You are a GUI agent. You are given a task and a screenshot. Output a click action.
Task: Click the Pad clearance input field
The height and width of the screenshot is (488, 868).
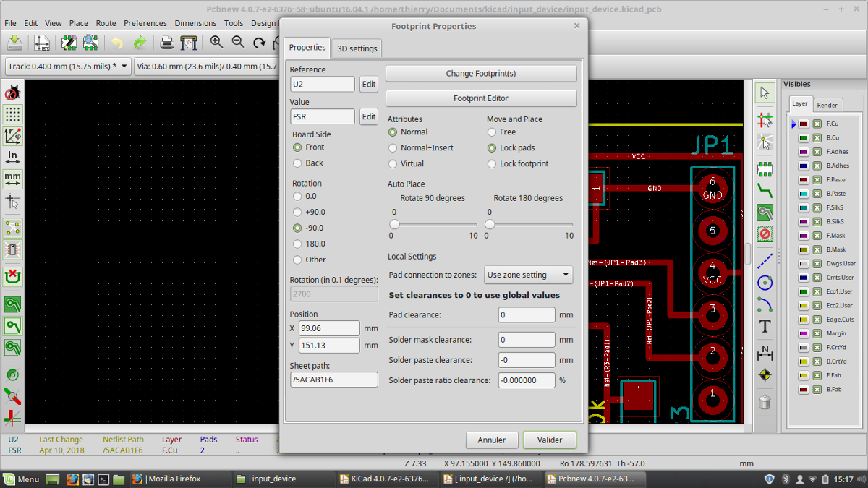point(527,315)
